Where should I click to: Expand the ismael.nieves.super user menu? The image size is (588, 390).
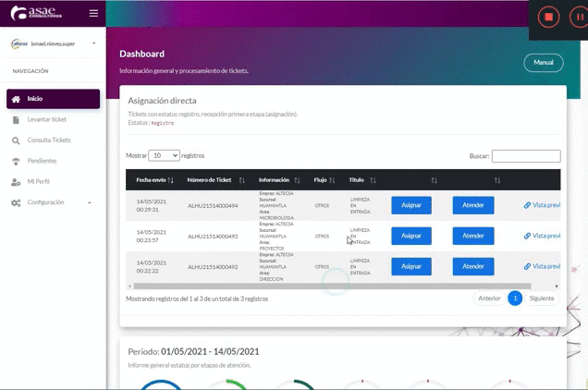[x=94, y=43]
